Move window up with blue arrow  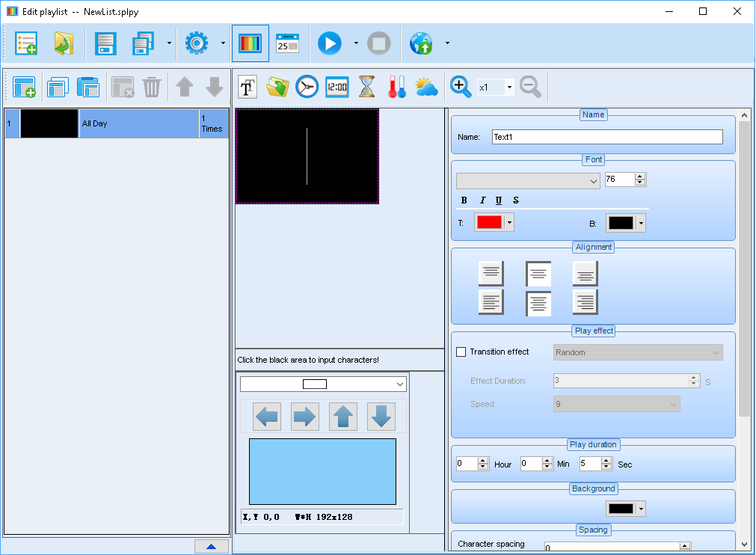pyautogui.click(x=343, y=417)
